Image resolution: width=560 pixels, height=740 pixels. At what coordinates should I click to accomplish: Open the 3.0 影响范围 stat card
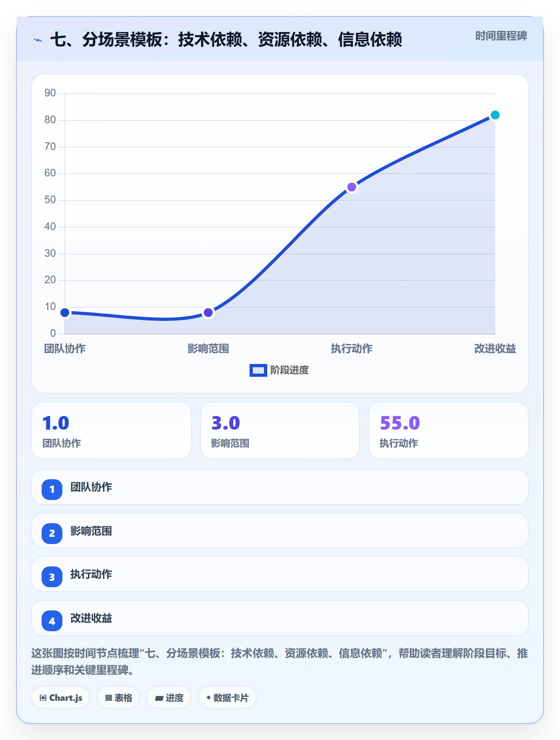[x=280, y=430]
